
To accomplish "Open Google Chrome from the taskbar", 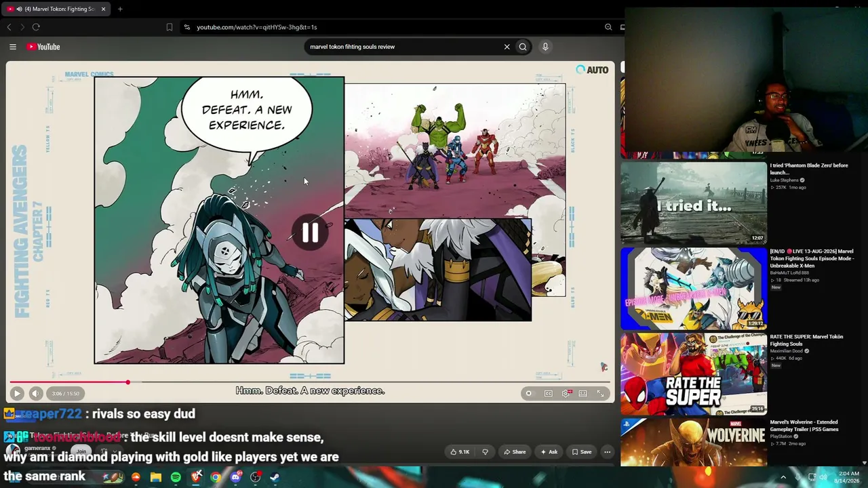I will (216, 477).
